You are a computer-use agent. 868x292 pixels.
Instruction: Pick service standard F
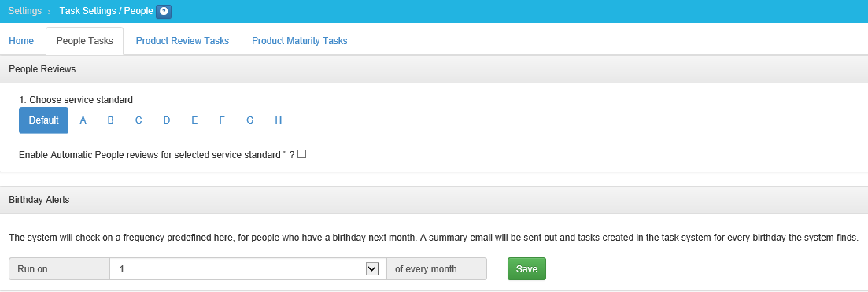222,120
